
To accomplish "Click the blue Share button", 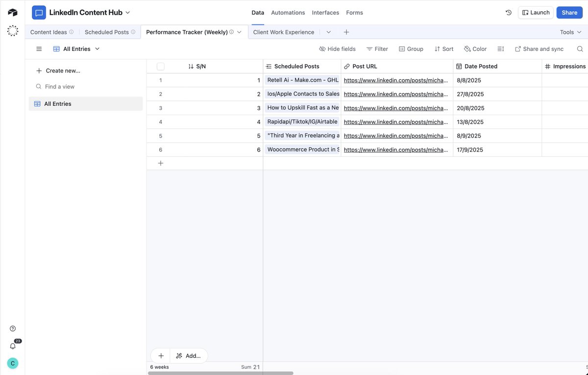I will [x=569, y=13].
